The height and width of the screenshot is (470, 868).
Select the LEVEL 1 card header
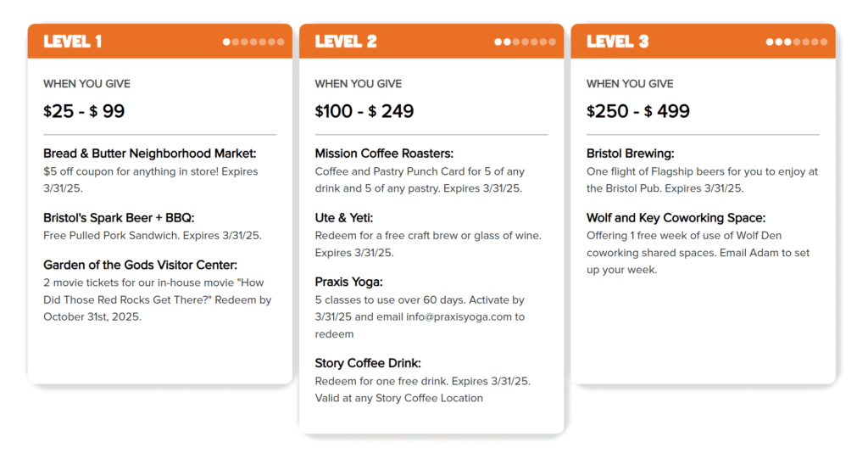click(x=160, y=41)
